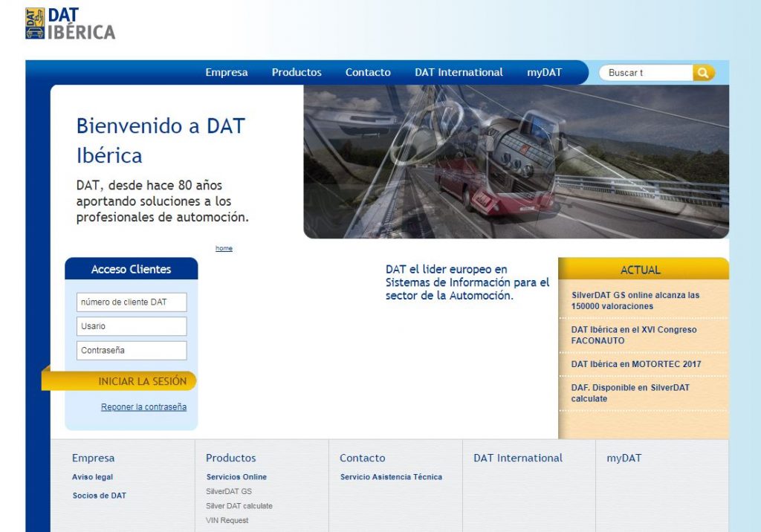Click the DAT Ibérica logo

click(x=71, y=23)
